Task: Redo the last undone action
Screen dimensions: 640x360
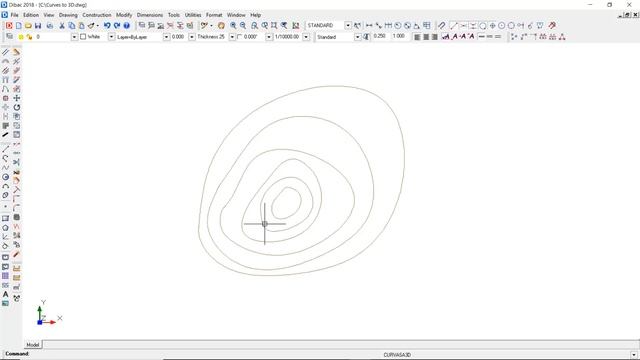Action: point(117,25)
